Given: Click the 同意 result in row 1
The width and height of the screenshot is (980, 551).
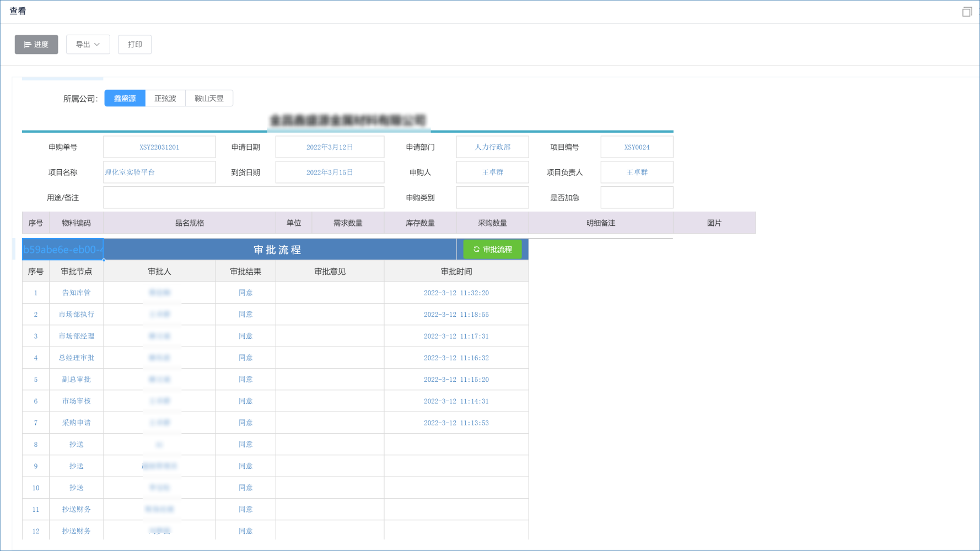Looking at the screenshot, I should [x=246, y=293].
